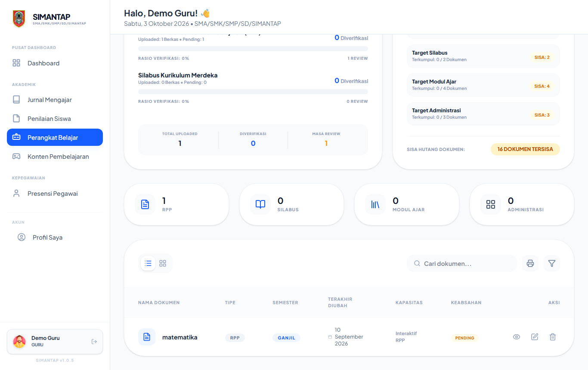Print the document list

(530, 263)
